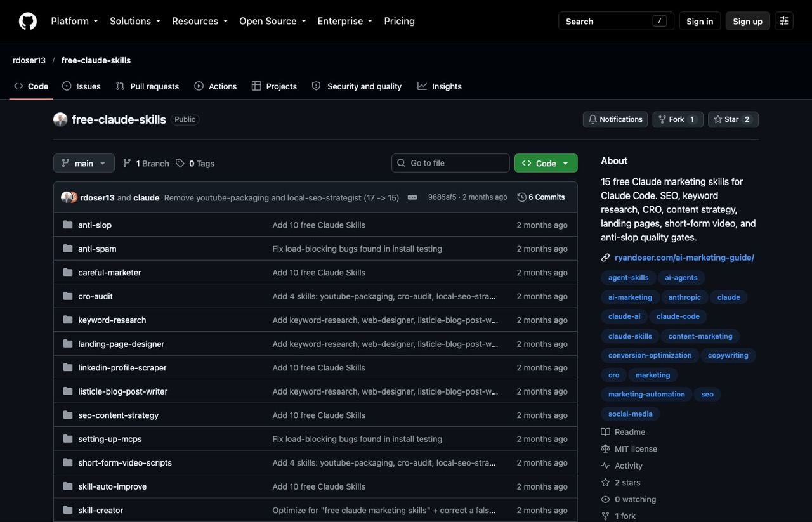Open the seo-content-strategy folder name
The height and width of the screenshot is (522, 812).
click(x=119, y=415)
